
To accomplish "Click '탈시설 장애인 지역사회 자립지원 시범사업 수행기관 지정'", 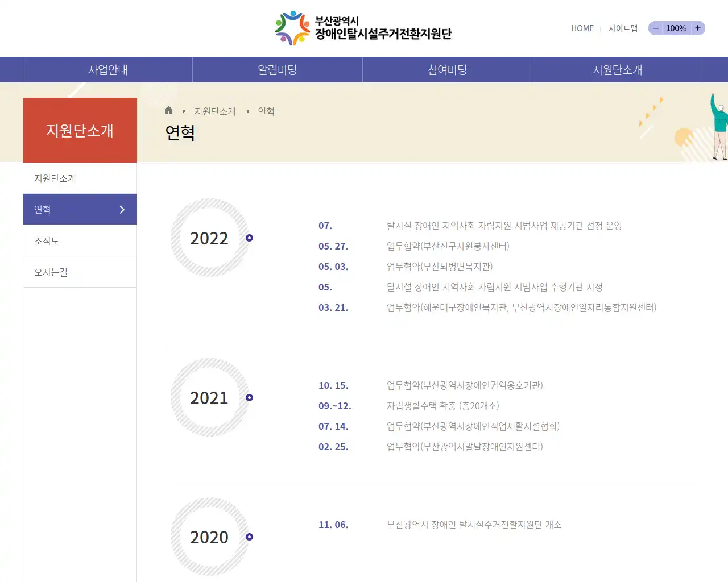I will [x=495, y=287].
